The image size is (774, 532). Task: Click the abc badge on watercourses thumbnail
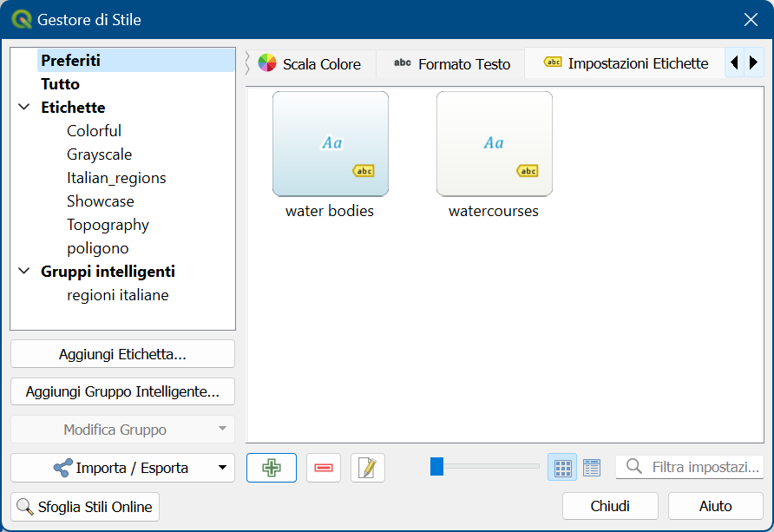pyautogui.click(x=528, y=171)
